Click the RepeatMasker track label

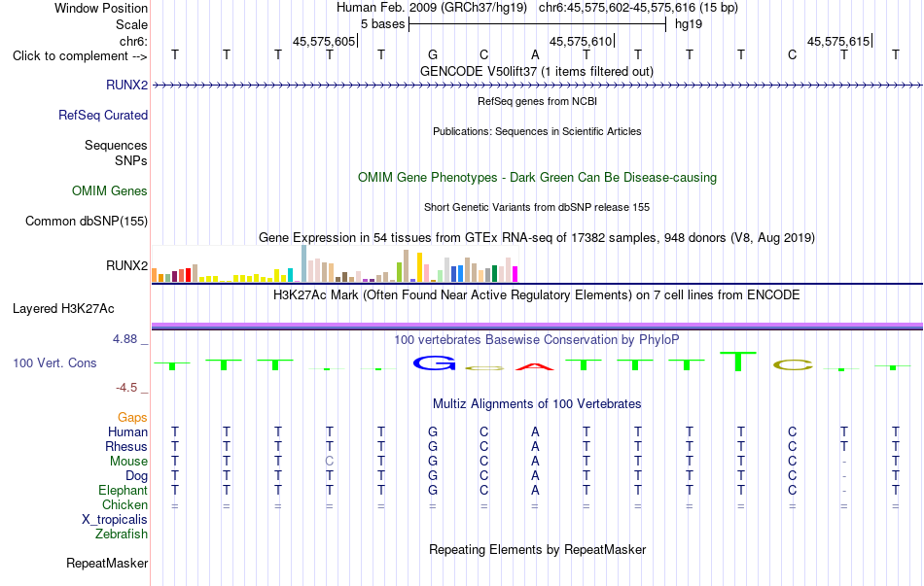point(107,563)
